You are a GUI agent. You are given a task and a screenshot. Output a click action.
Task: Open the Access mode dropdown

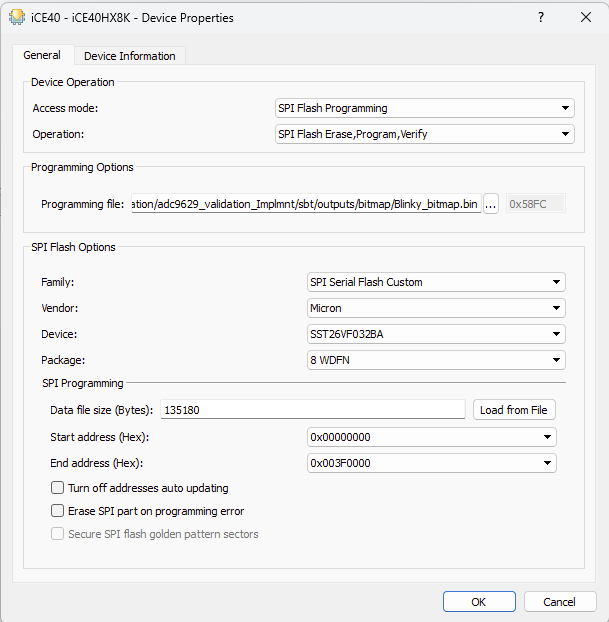(x=424, y=108)
